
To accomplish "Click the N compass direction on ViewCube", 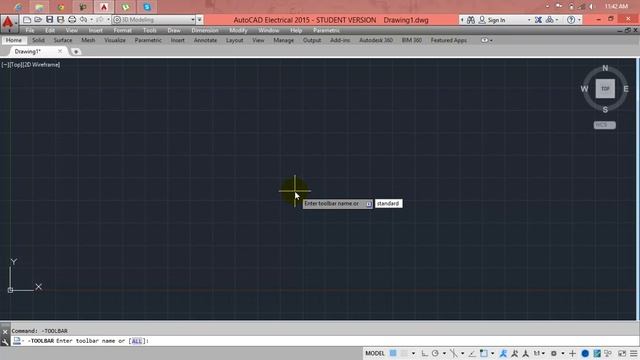I will click(x=605, y=68).
